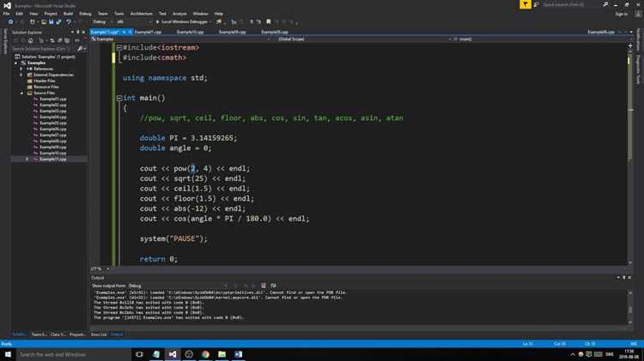Select Example11.cpp in the Solution Explorer tree
This screenshot has height=361, width=644.
coord(53,159)
